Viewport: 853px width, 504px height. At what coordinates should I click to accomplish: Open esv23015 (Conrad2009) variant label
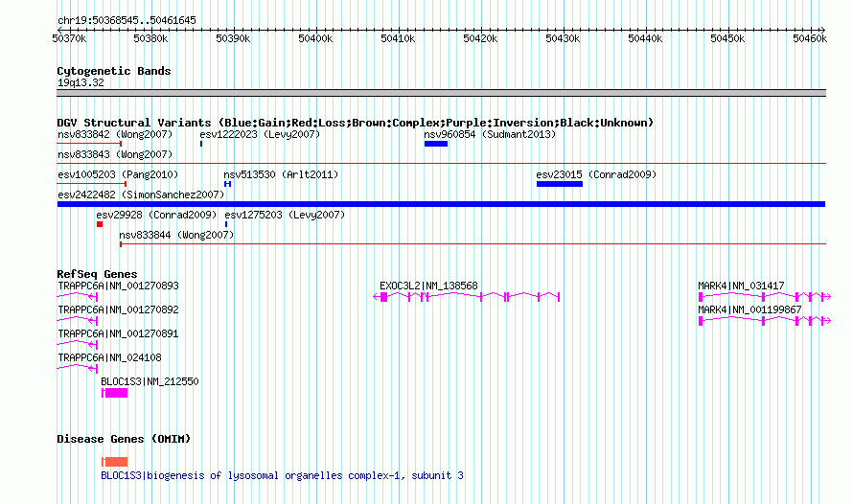[x=596, y=174]
